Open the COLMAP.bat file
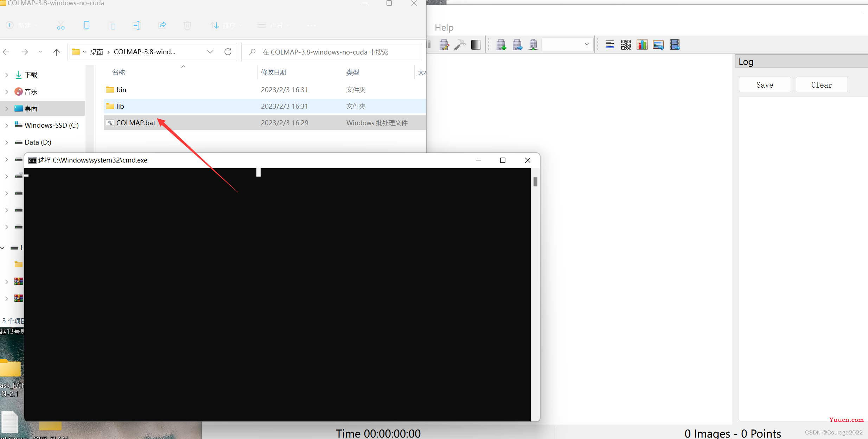 click(x=136, y=123)
